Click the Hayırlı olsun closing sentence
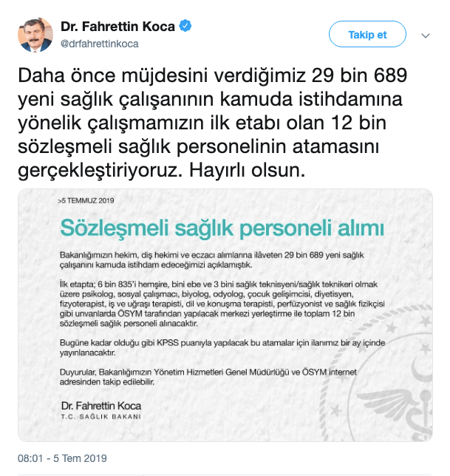The image size is (450, 476). [248, 170]
